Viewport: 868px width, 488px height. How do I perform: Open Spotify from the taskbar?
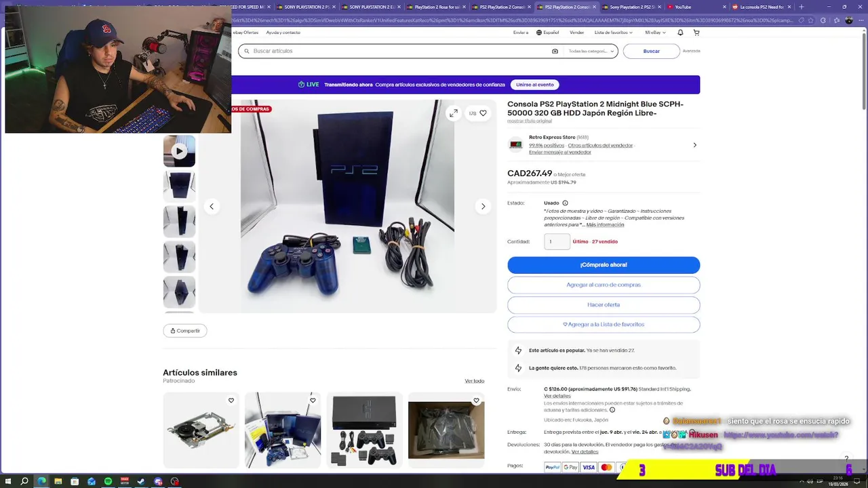pyautogui.click(x=108, y=481)
